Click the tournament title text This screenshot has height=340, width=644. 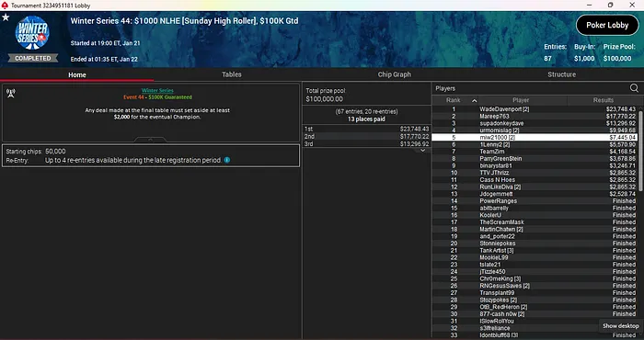pos(184,21)
